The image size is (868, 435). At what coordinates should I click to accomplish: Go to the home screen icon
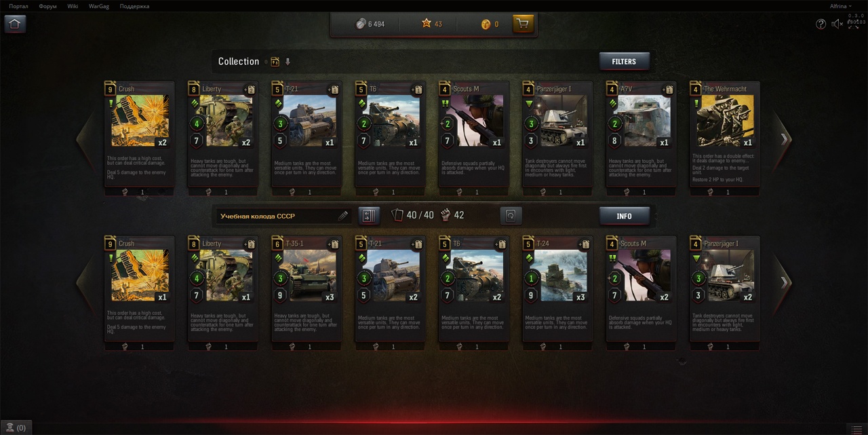coord(15,24)
